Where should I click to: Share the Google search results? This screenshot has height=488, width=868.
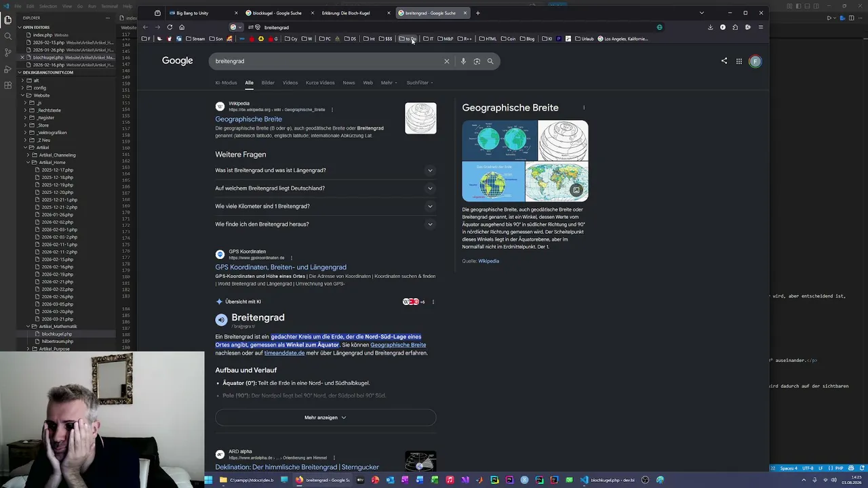tap(724, 61)
